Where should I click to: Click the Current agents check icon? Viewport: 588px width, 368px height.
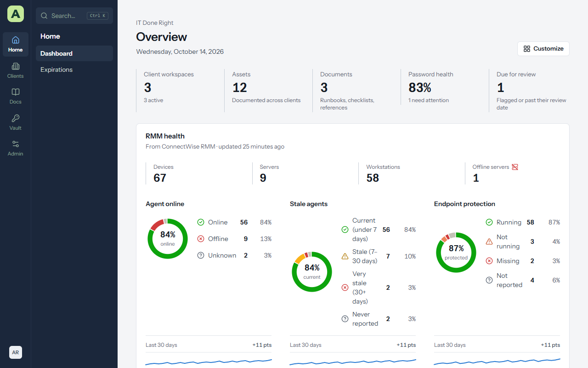[x=345, y=230]
